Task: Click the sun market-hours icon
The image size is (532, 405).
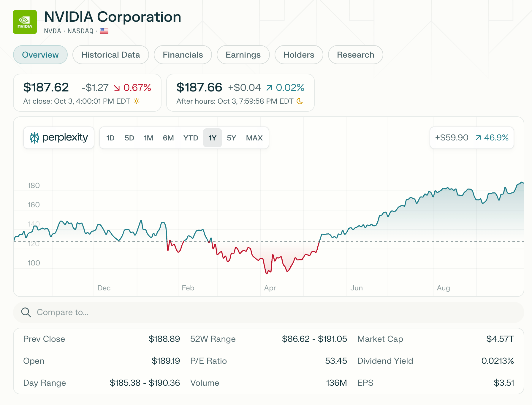Action: pos(136,101)
